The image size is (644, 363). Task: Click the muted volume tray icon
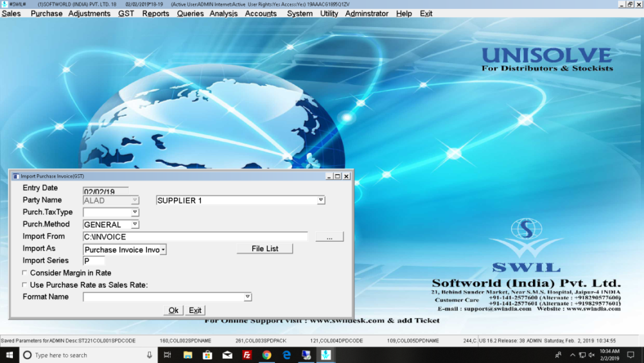(592, 355)
